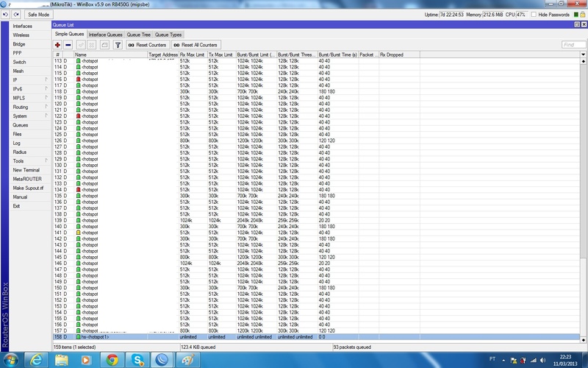Open Internet Explorer from the taskbar
588x368 pixels.
coord(36,360)
